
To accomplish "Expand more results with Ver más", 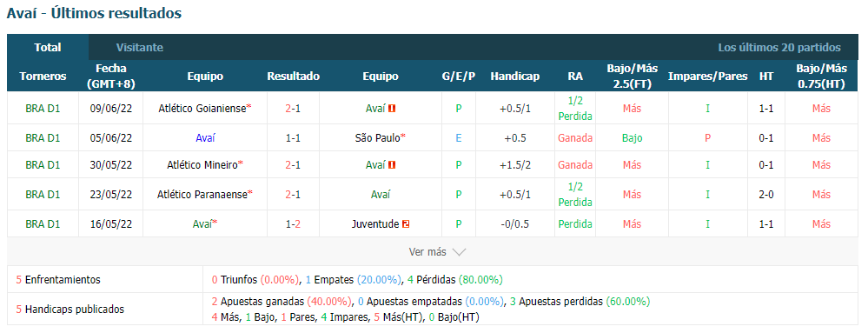I will point(427,252).
